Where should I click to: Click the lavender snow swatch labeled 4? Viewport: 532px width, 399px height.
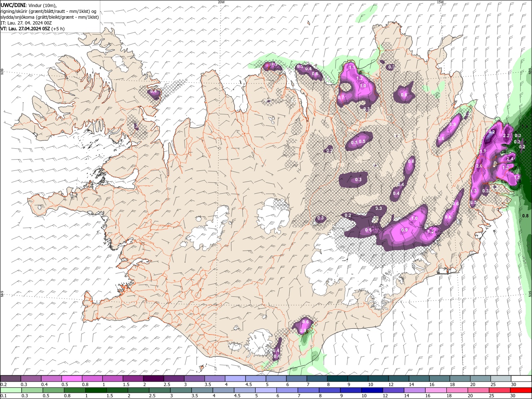coord(235,379)
